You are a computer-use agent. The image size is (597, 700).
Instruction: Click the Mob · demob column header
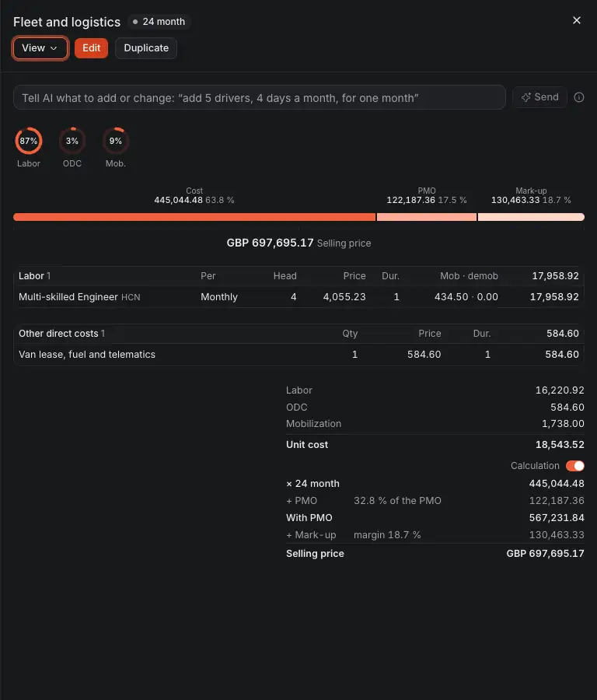469,276
